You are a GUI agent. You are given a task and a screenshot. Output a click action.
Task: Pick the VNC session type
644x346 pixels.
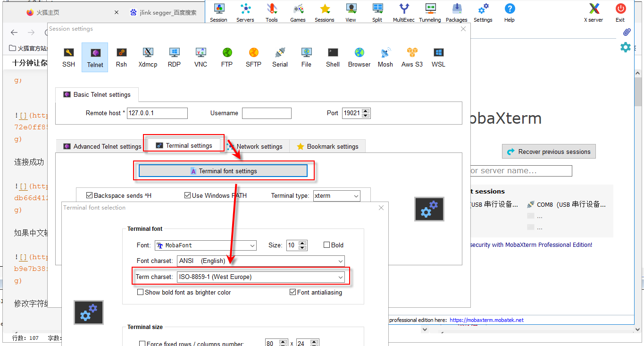pyautogui.click(x=201, y=57)
